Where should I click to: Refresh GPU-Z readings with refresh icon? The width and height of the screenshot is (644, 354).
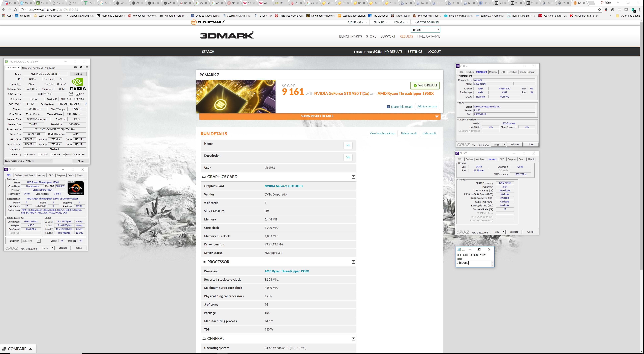click(81, 67)
